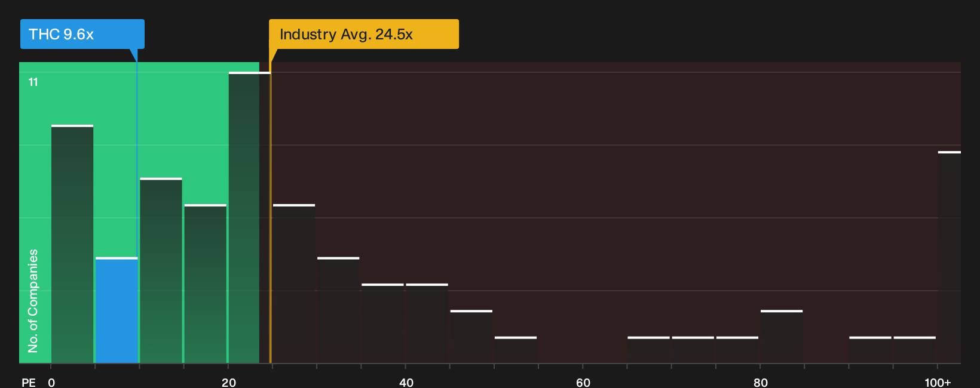Click the x-axis tick label '0'
980x388 pixels.
coord(51,383)
